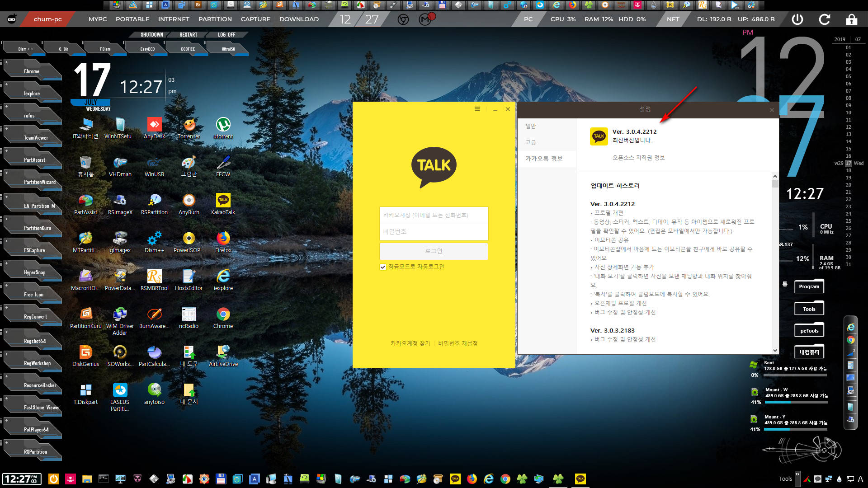Click the top bar lock icon
Viewport: 868px width, 488px height.
click(x=851, y=19)
